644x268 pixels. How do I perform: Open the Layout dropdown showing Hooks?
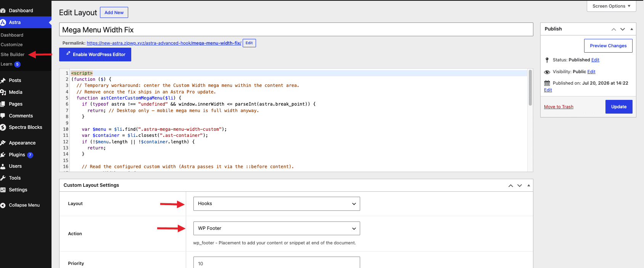click(277, 204)
